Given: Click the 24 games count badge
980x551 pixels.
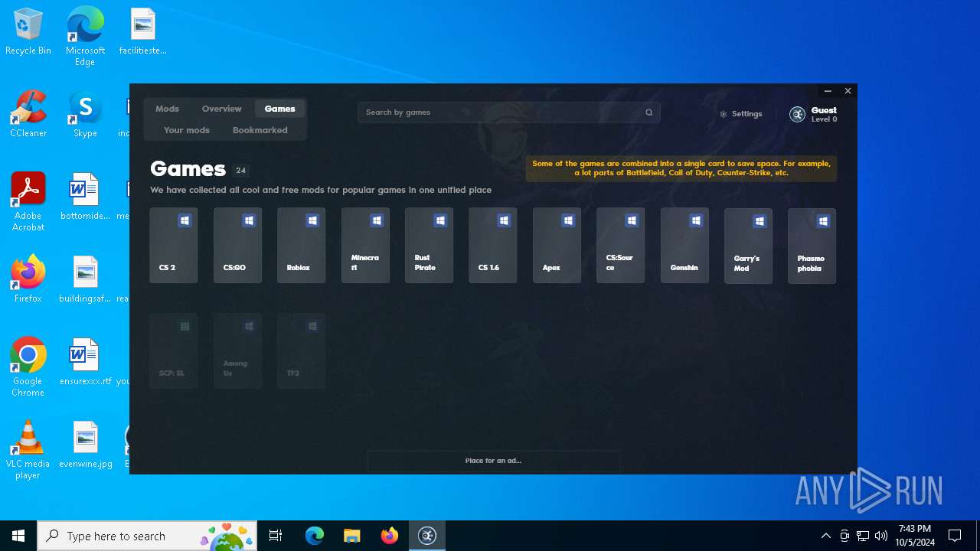Looking at the screenshot, I should 240,171.
